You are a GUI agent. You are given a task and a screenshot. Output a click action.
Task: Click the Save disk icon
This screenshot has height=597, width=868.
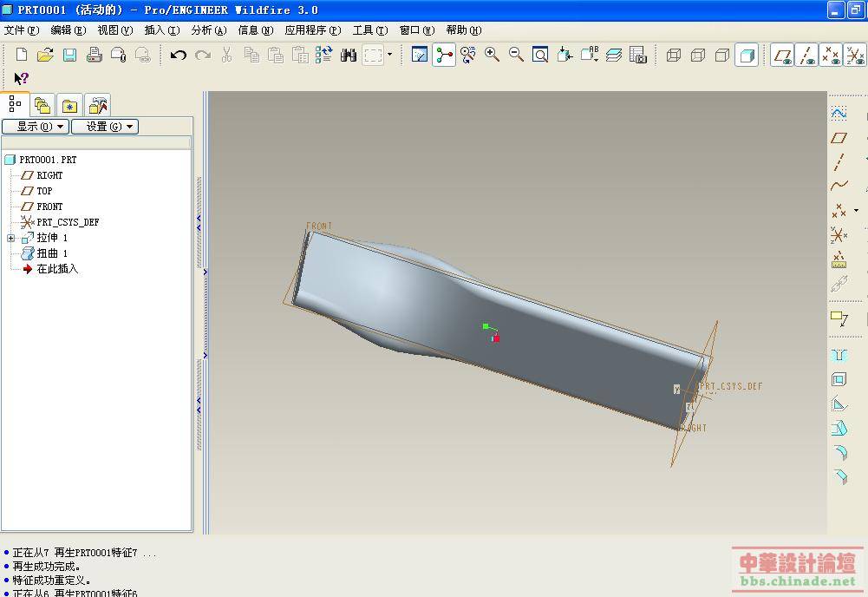69,56
